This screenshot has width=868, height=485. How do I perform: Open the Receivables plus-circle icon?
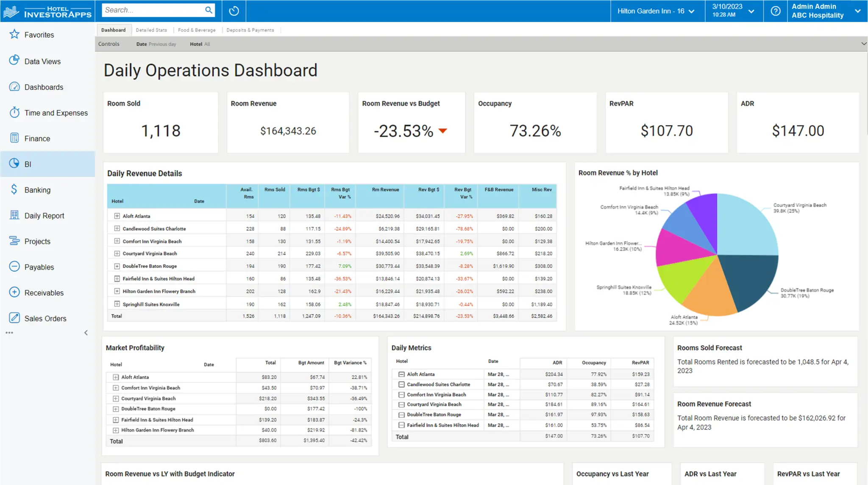click(x=14, y=293)
